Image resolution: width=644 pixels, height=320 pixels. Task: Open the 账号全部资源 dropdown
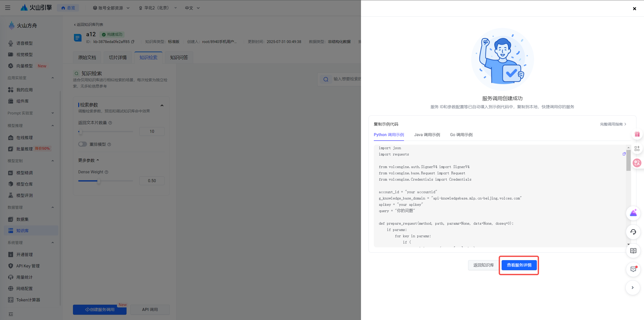(111, 8)
